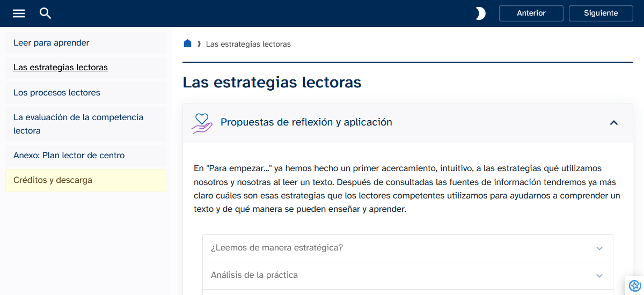The height and width of the screenshot is (295, 644).
Task: Open the hamburger navigation menu
Action: [x=19, y=13]
